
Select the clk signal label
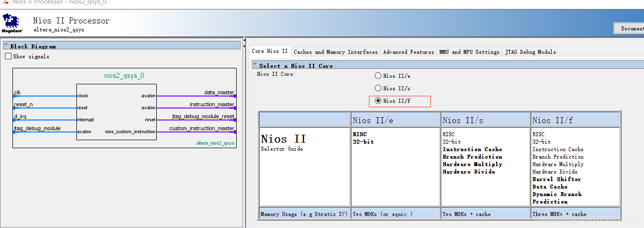(17, 92)
